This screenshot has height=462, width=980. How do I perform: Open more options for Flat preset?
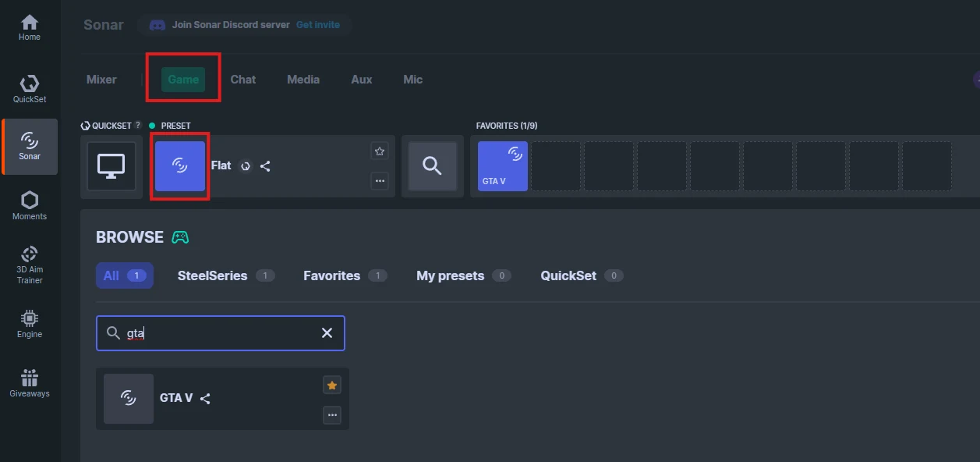(380, 181)
